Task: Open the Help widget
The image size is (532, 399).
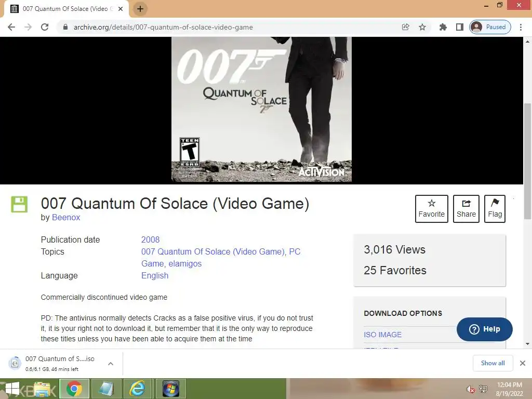Action: pyautogui.click(x=485, y=329)
